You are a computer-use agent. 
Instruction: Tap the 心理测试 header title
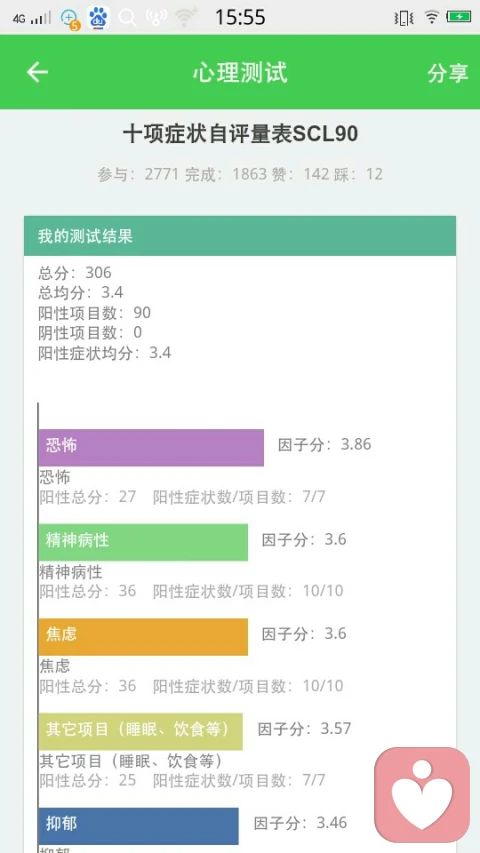(240, 73)
